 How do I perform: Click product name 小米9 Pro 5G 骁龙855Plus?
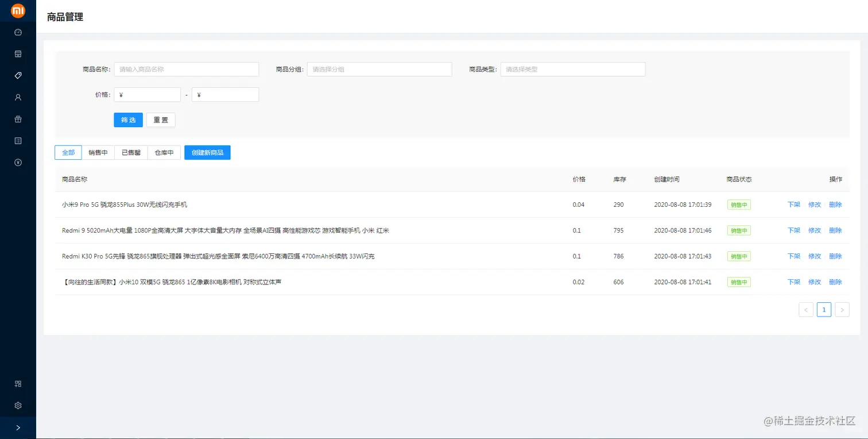pyautogui.click(x=125, y=205)
